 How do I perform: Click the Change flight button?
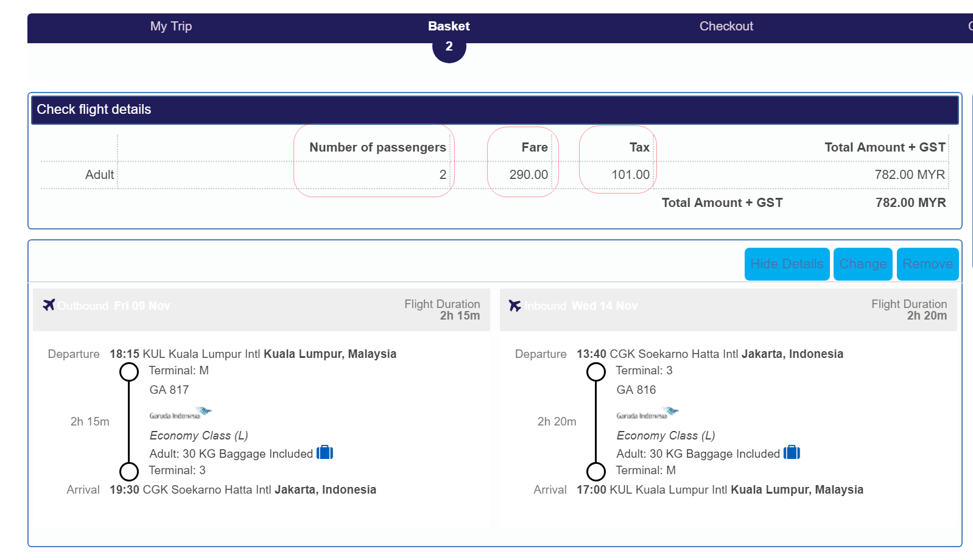coord(863,264)
